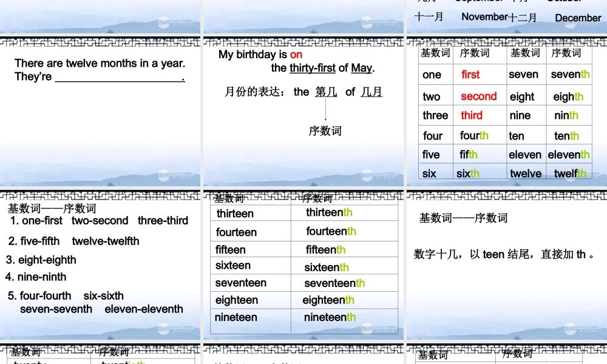Click 'twelve-twelfth' in list item 2
Image resolution: width=607 pixels, height=364 pixels.
click(x=106, y=241)
